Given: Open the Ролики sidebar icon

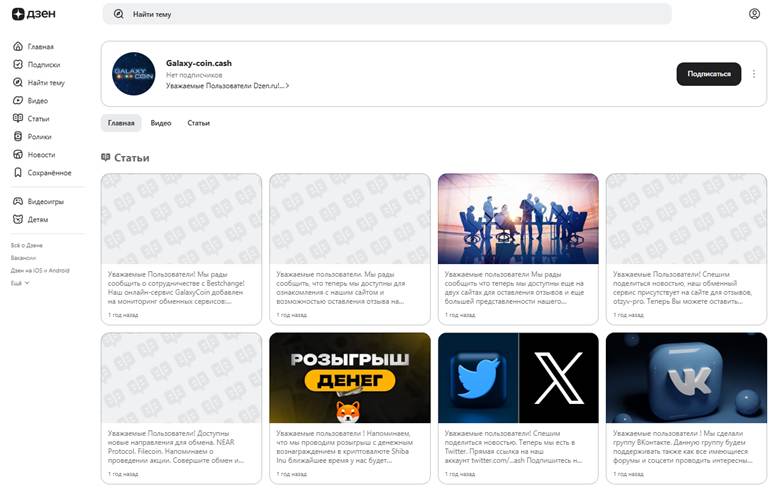Looking at the screenshot, I should pyautogui.click(x=18, y=136).
